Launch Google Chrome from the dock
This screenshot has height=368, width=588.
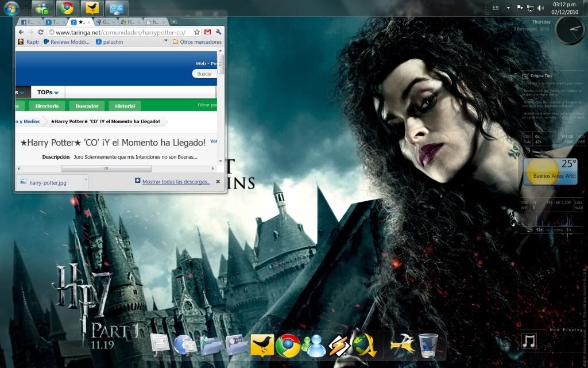[288, 346]
